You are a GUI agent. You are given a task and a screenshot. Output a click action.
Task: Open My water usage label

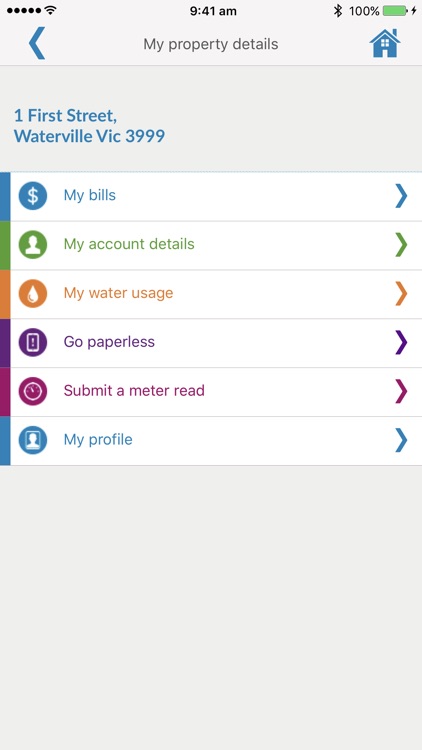coord(118,293)
